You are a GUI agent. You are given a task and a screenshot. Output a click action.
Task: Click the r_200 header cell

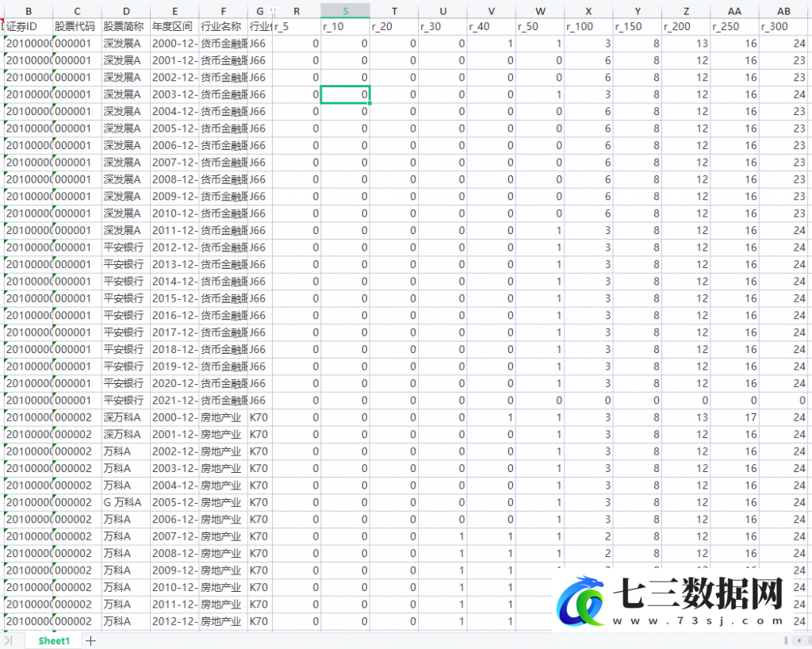point(686,26)
